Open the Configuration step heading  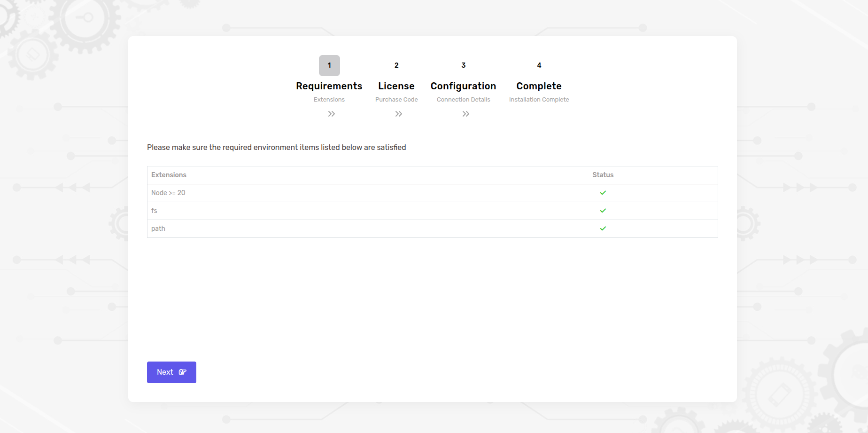click(x=464, y=86)
